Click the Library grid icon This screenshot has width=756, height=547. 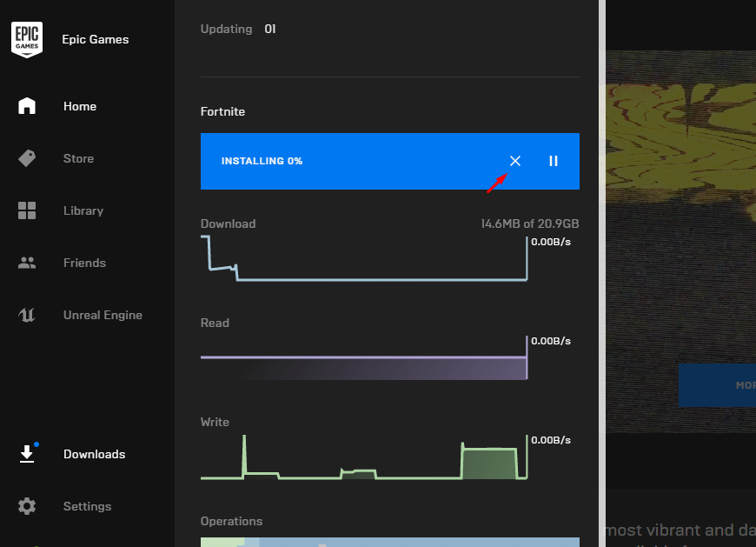[x=27, y=210]
